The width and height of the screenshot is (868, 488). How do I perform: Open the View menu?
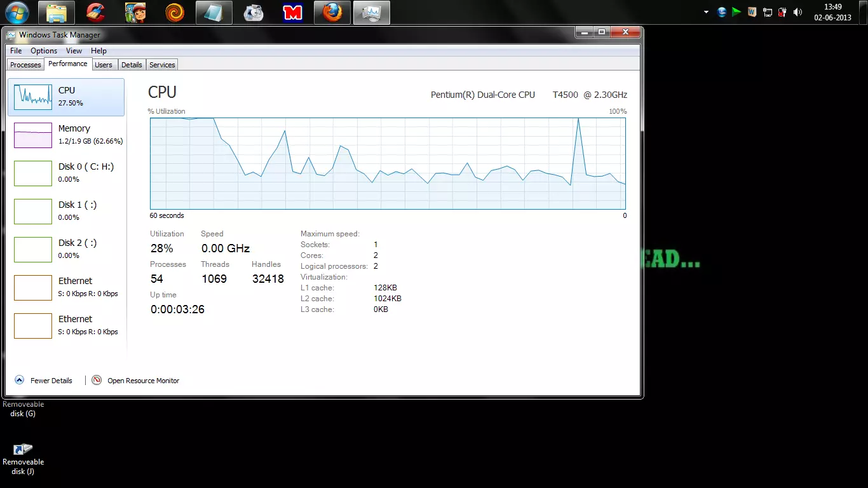click(x=74, y=51)
